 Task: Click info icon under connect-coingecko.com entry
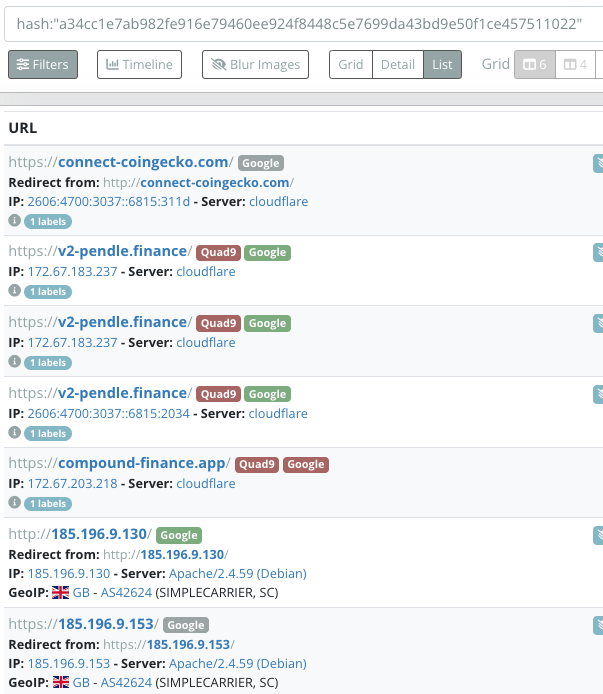[14, 220]
